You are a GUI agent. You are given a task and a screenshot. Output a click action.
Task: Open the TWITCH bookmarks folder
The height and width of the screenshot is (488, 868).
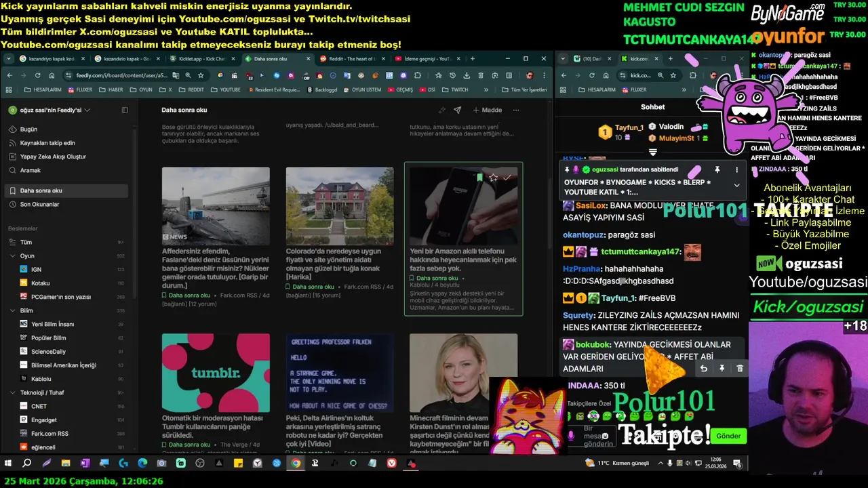coord(455,89)
